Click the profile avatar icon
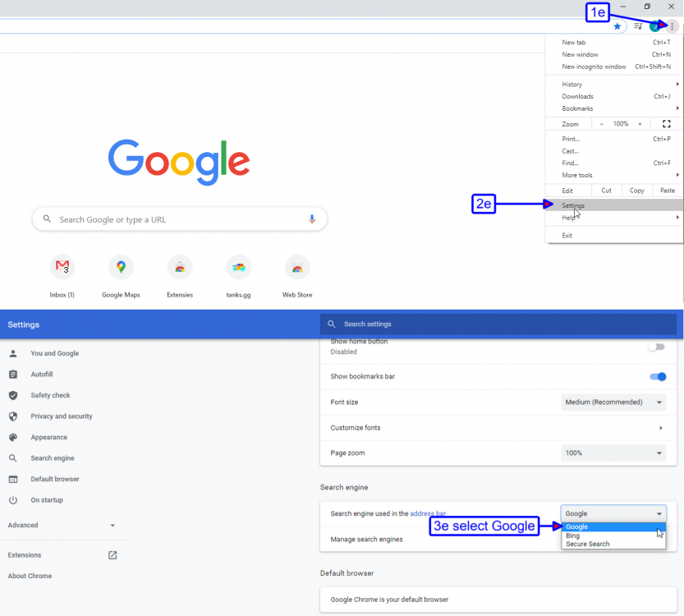 pyautogui.click(x=654, y=26)
